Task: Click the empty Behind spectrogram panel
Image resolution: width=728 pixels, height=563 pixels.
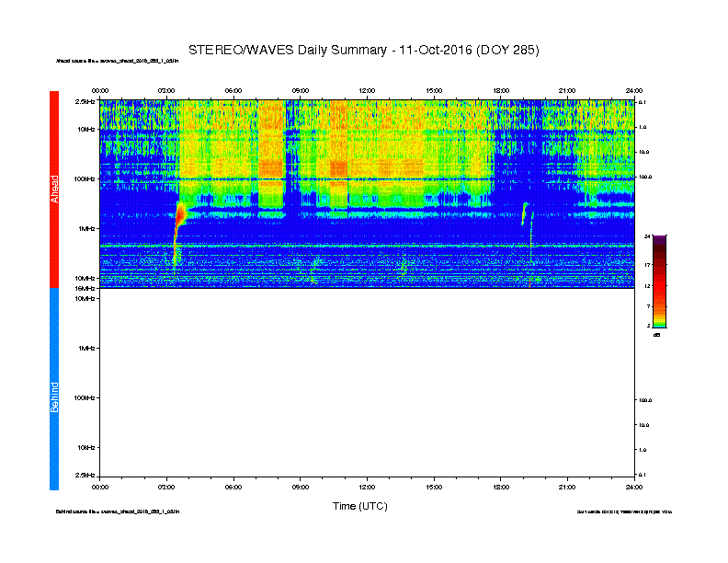Action: 367,383
